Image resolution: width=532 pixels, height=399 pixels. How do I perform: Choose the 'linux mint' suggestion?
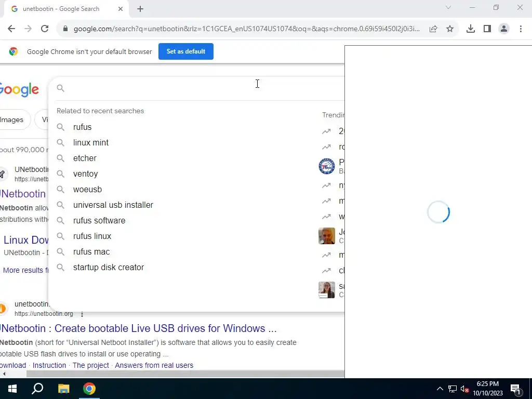91,142
